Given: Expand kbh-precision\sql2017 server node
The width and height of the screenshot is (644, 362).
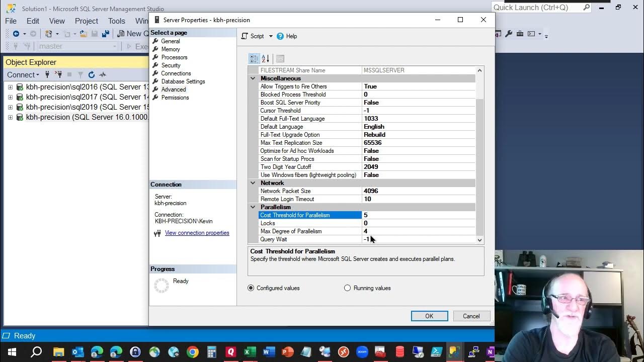Looking at the screenshot, I should pos(10,97).
